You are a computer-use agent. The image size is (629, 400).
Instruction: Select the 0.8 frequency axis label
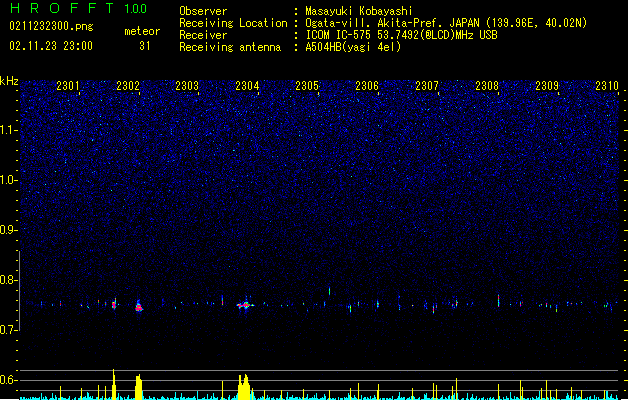coord(8,280)
